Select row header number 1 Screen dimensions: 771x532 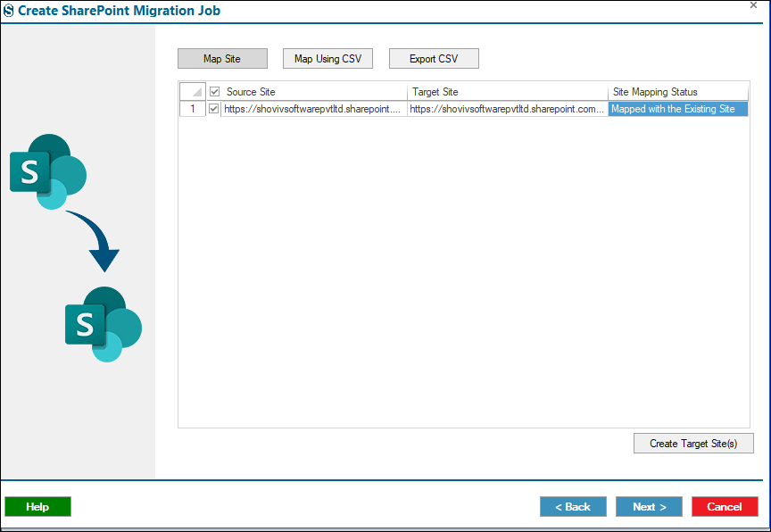(x=193, y=109)
